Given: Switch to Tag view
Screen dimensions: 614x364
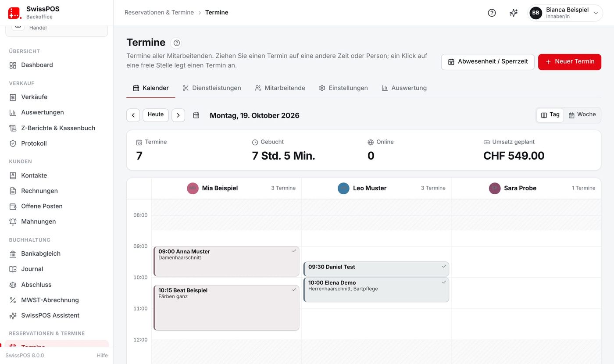Looking at the screenshot, I should 550,115.
